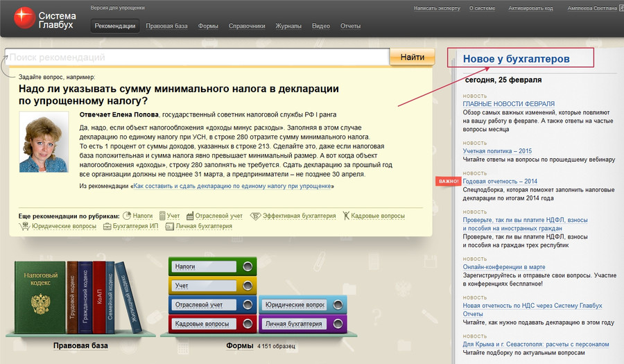
Task: Open the Амплеева Светлана user menu
Action: [x=592, y=8]
